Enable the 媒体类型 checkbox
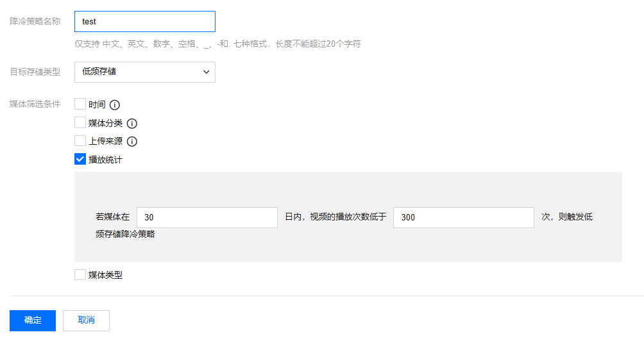Image resolution: width=644 pixels, height=339 pixels. coord(80,274)
